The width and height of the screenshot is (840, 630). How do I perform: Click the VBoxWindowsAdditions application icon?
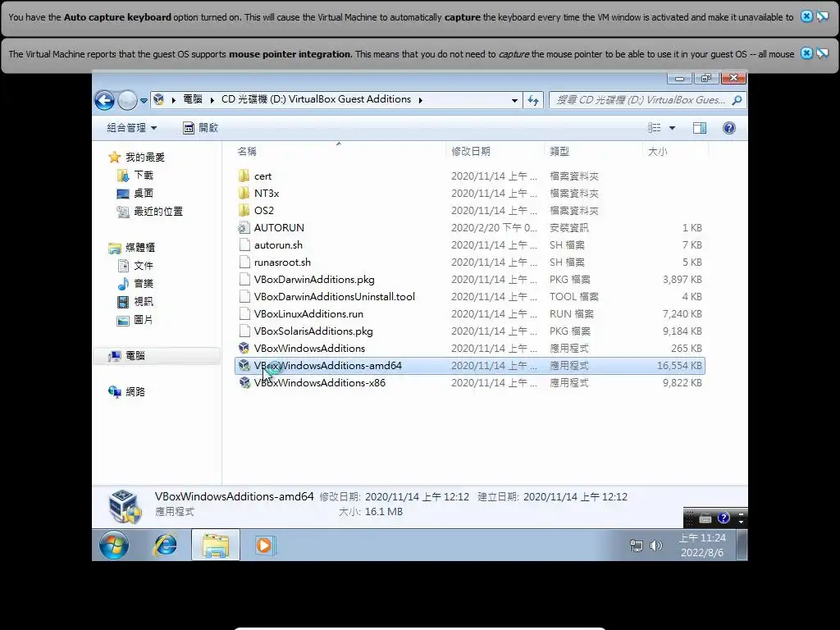click(x=244, y=348)
